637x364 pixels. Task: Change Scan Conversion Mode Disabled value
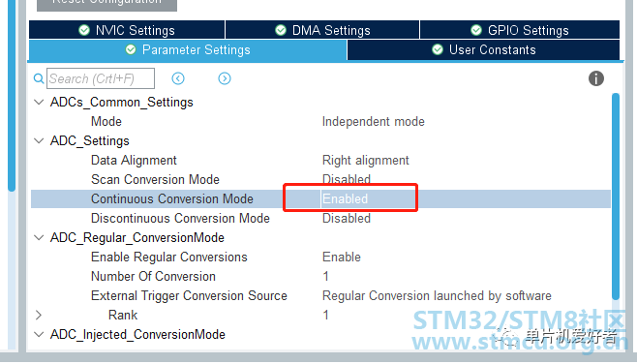[x=347, y=179]
